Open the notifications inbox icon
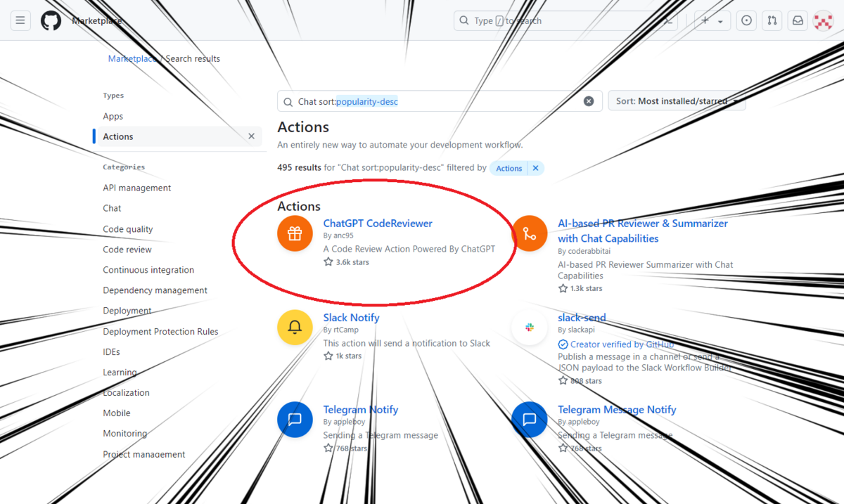The height and width of the screenshot is (504, 844). click(798, 21)
